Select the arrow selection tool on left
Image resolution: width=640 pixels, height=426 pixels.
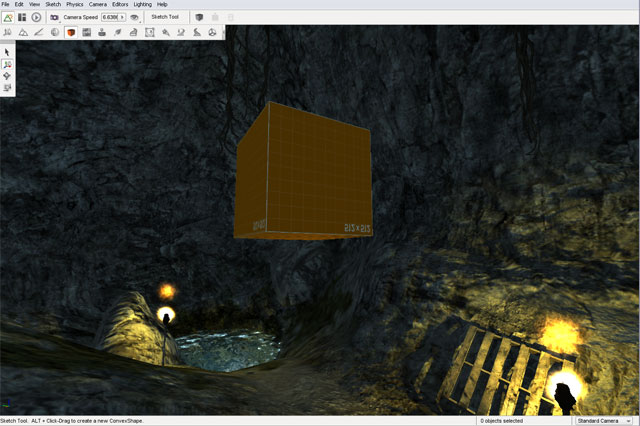click(x=8, y=51)
